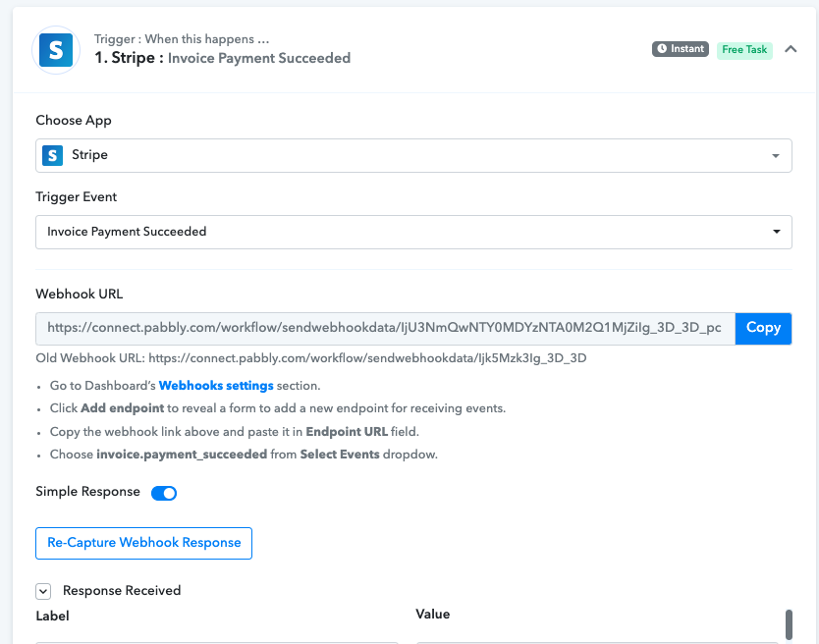Click the small Stripe icon in Choose App field
The image size is (819, 644).
(52, 155)
